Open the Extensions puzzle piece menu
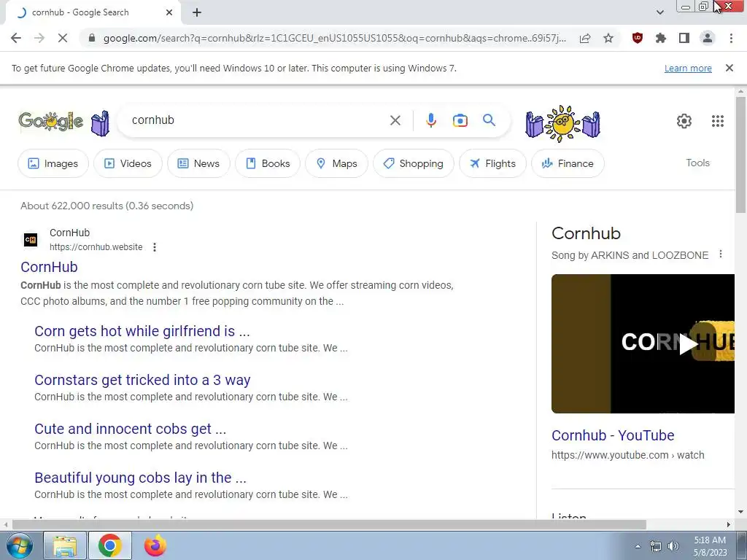747x560 pixels. click(661, 38)
